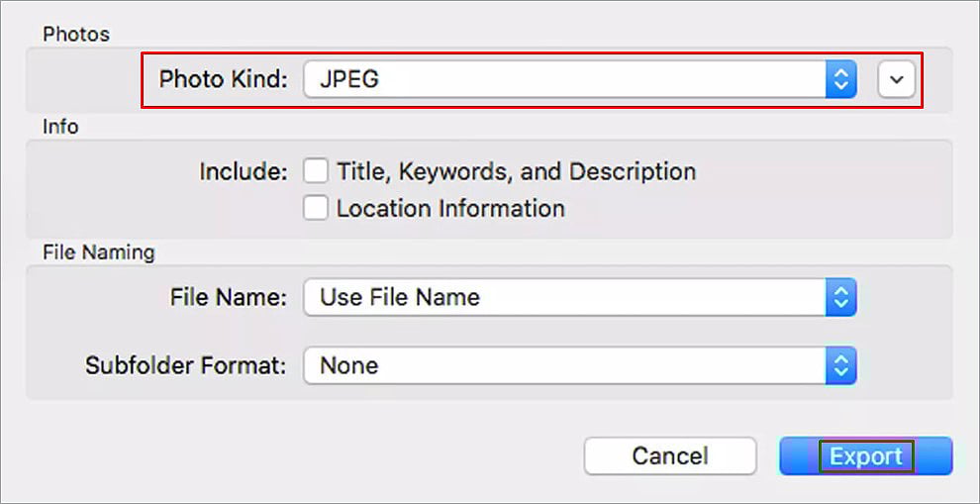Open the Photo Kind JPEG dropdown
980x504 pixels.
point(564,79)
